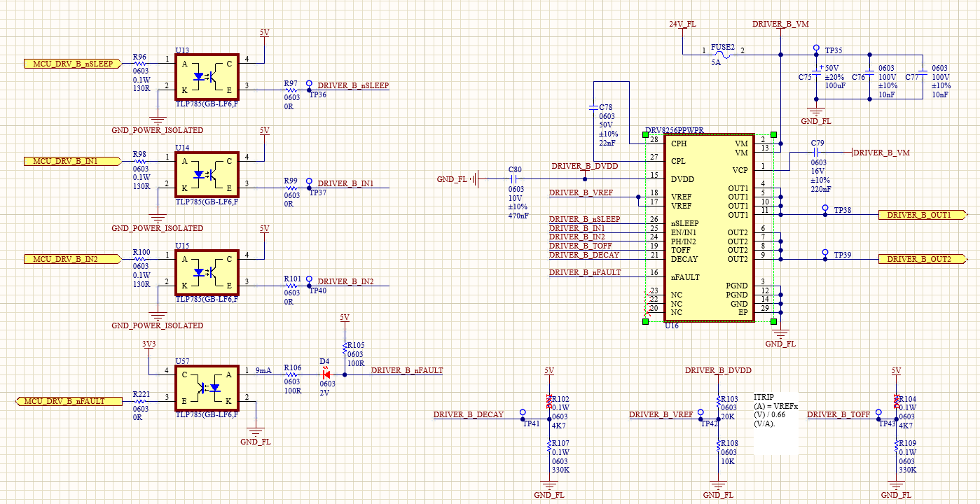
Task: Click the DRIVER_B_DECAY label near TP41
Action: point(469,414)
